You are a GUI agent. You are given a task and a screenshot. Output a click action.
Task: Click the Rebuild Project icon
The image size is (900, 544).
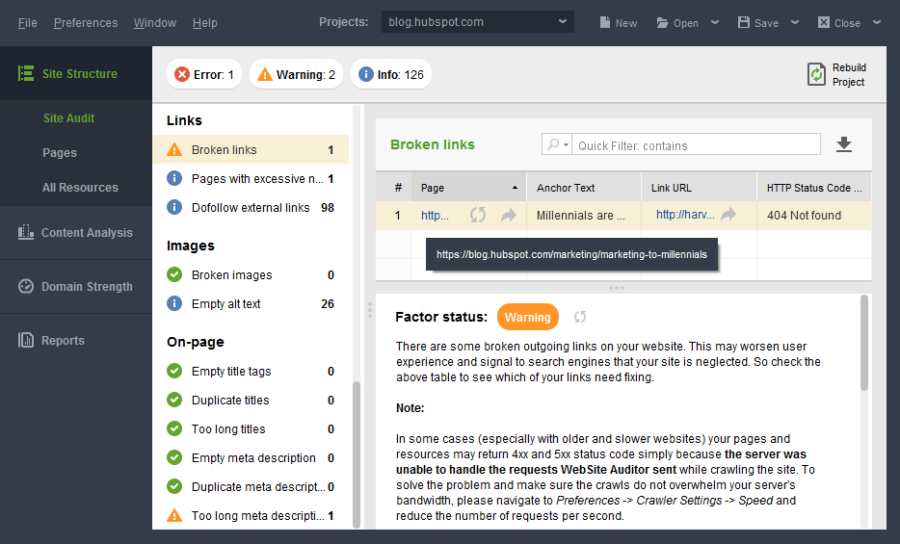(816, 75)
